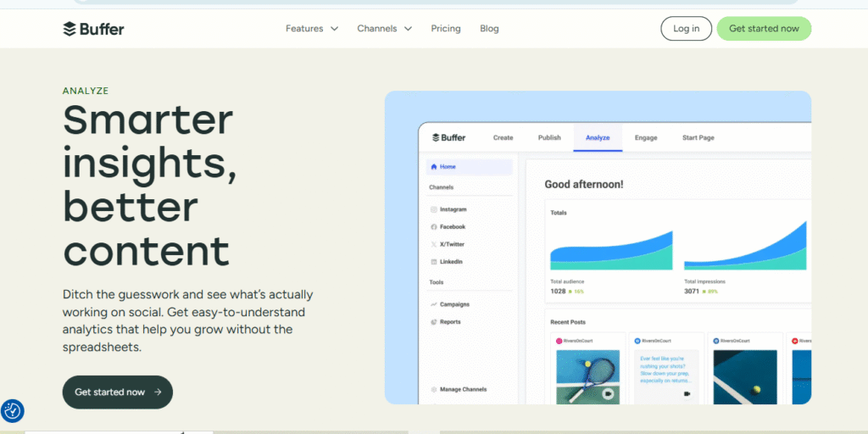Image resolution: width=868 pixels, height=434 pixels.
Task: Select the Engage tab in the preview
Action: 646,138
